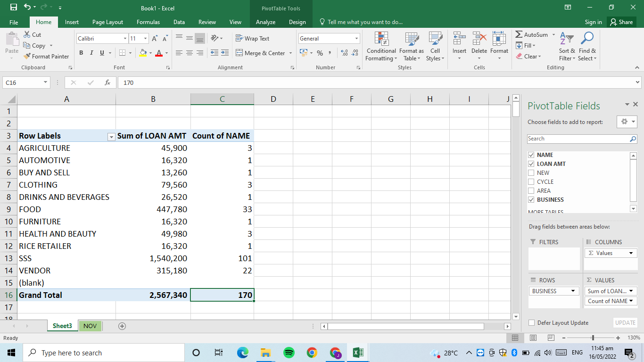Click the PivotTable Fields search box
644x362 pixels.
[x=582, y=139]
